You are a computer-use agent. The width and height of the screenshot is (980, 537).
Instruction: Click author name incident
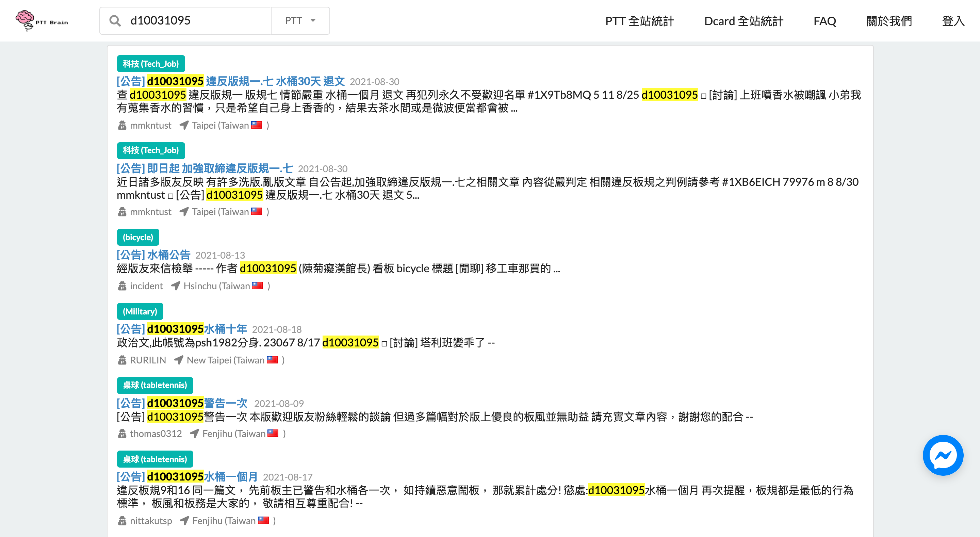pos(146,286)
